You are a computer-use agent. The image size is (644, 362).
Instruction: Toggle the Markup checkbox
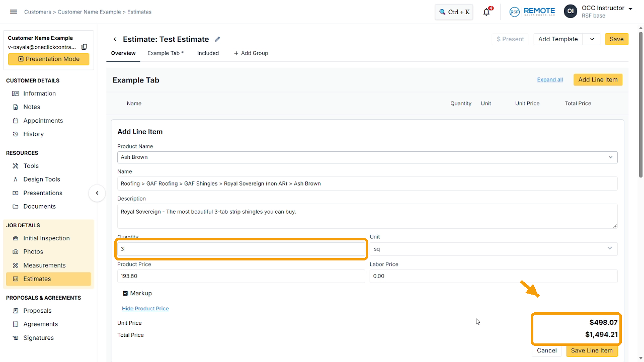125,293
